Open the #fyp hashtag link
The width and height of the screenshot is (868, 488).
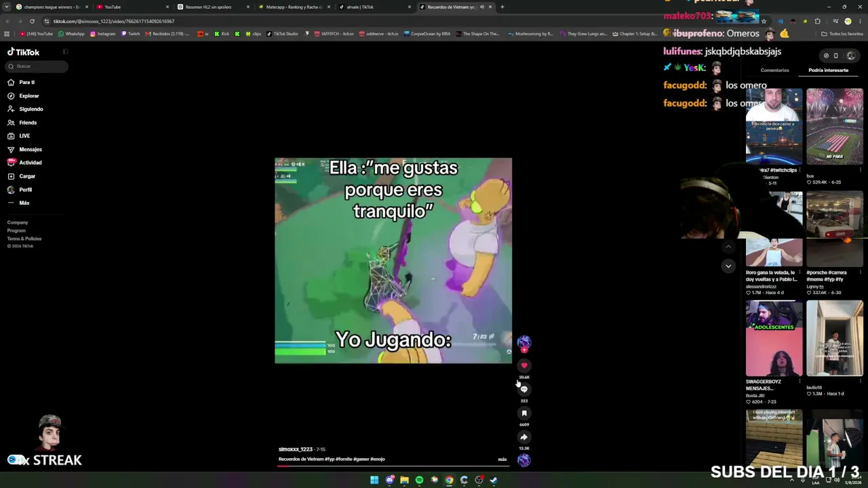coord(330,460)
